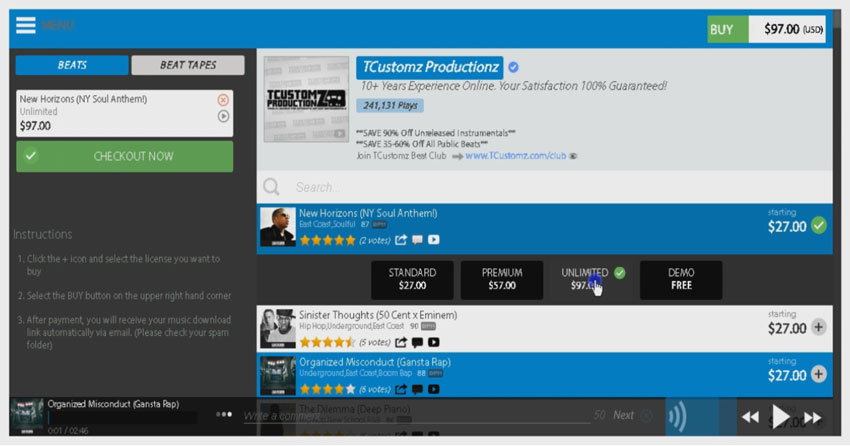The width and height of the screenshot is (850, 446).
Task: Focus the Search input field
Action: 561,187
